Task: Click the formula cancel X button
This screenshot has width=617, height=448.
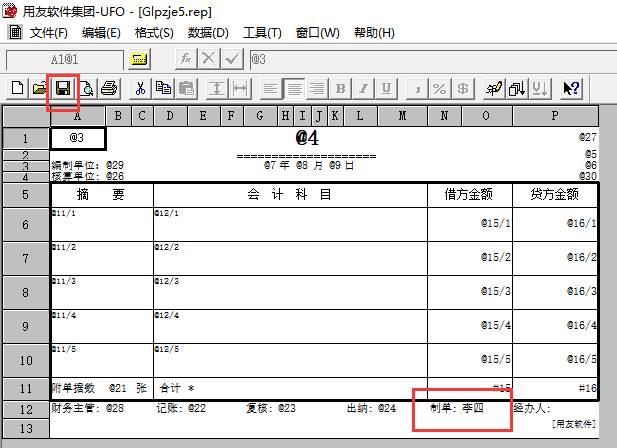Action: (x=209, y=59)
